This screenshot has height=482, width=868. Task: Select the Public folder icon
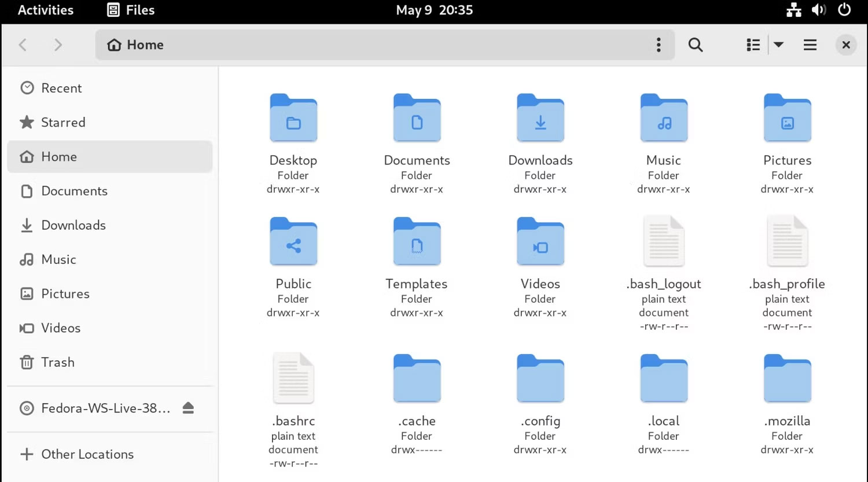[293, 241]
